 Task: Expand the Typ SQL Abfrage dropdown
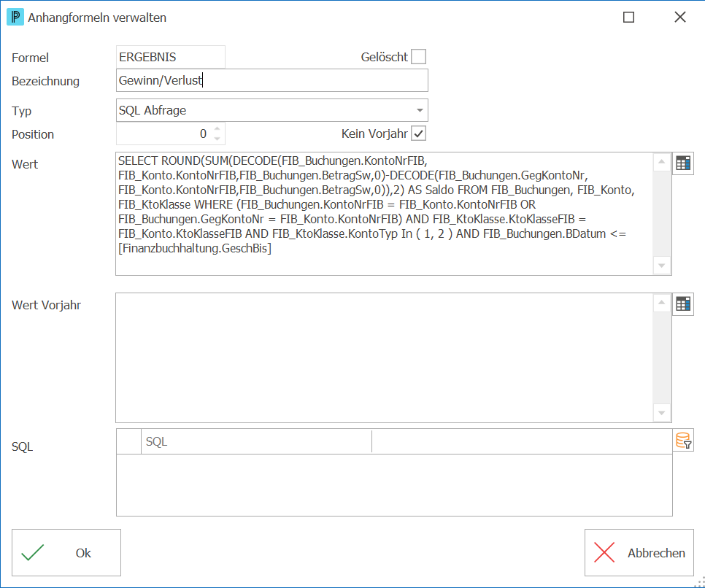point(420,110)
